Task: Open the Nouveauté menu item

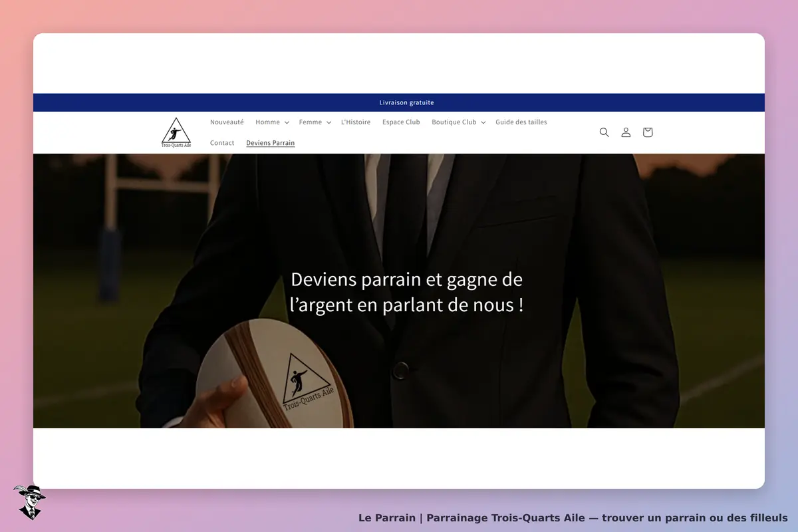Action: coord(227,122)
